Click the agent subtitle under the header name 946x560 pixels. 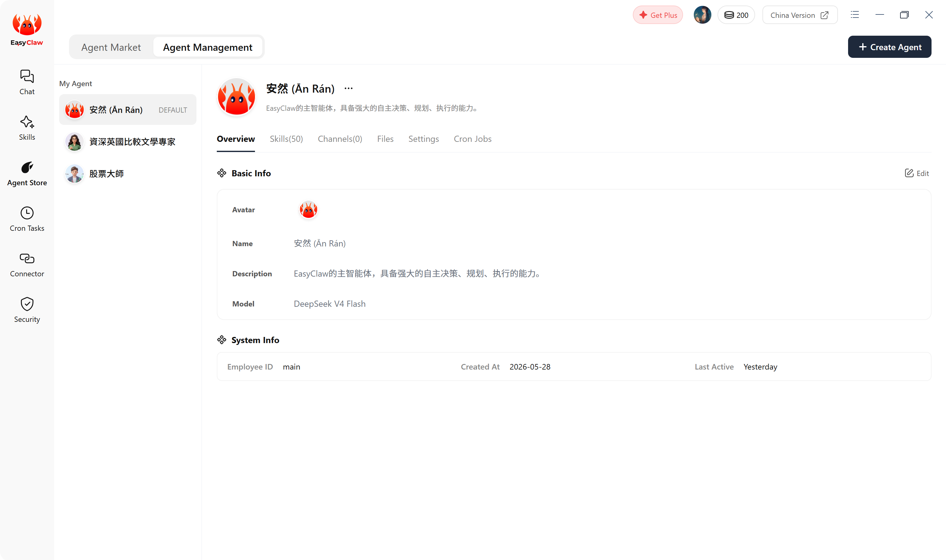pos(373,108)
